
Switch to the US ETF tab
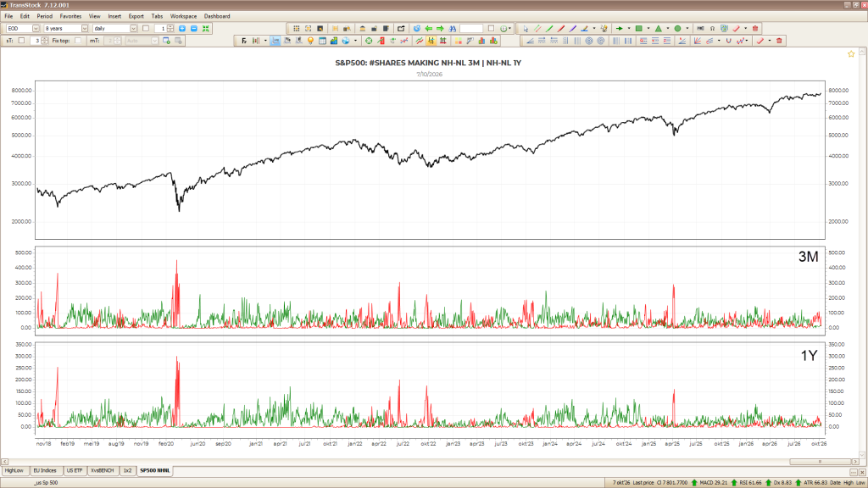[75, 470]
